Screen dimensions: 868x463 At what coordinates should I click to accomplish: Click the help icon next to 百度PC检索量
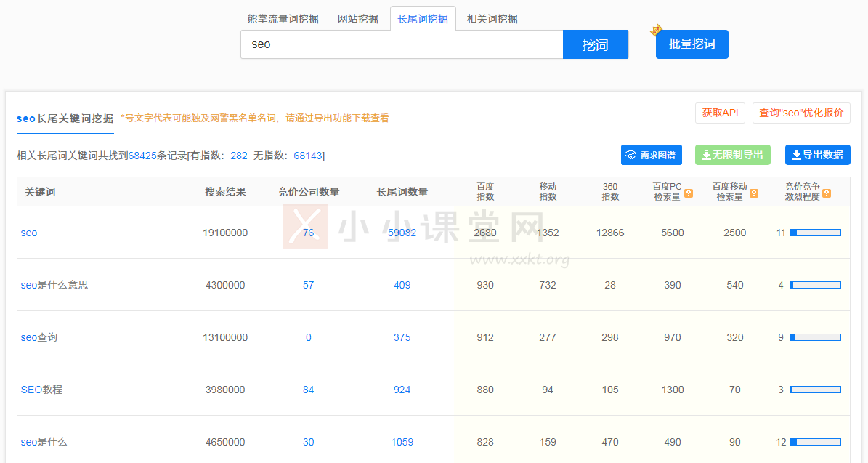689,193
